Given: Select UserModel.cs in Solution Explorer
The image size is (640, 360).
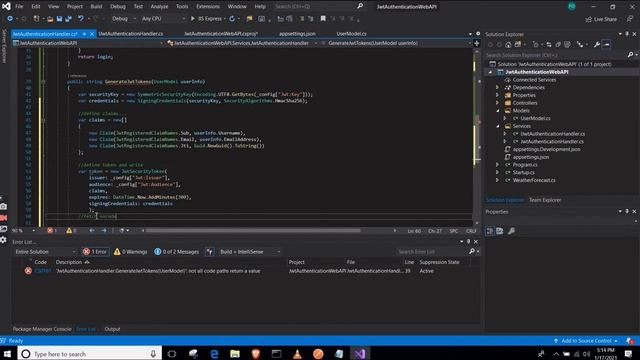Looking at the screenshot, I should tap(535, 118).
